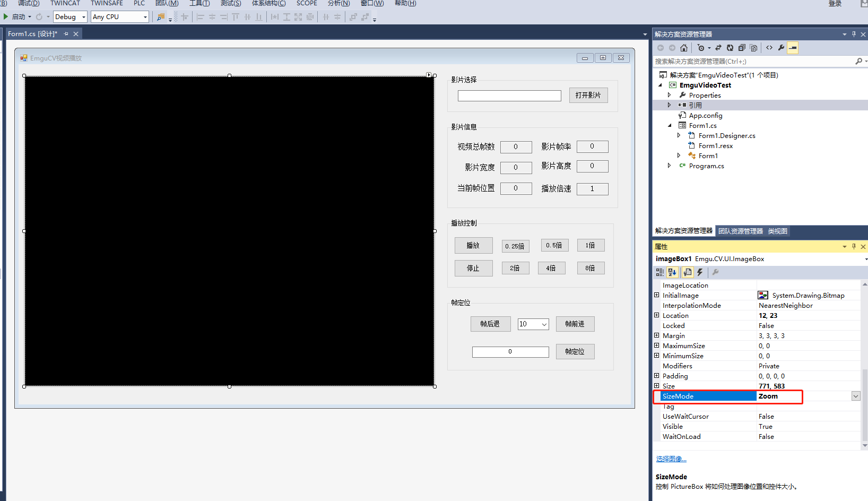Click the 打开影片 button on the form
This screenshot has height=501, width=868.
click(588, 96)
